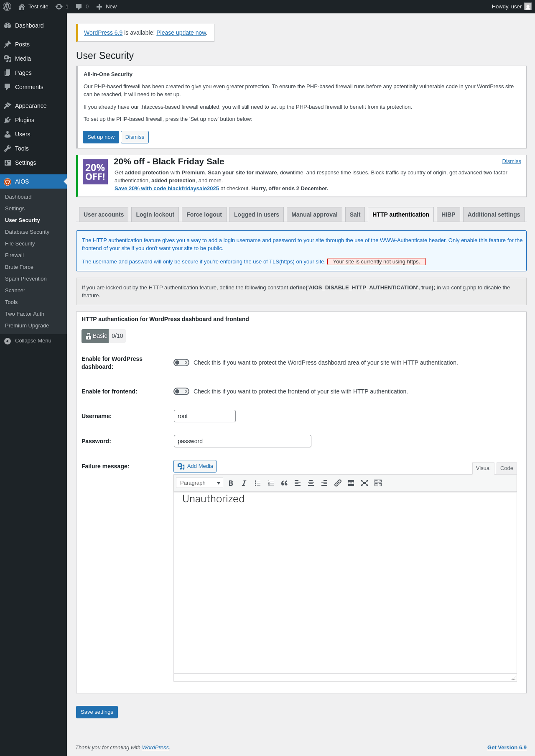Click the Password input field
This screenshot has width=535, height=756.
(242, 441)
